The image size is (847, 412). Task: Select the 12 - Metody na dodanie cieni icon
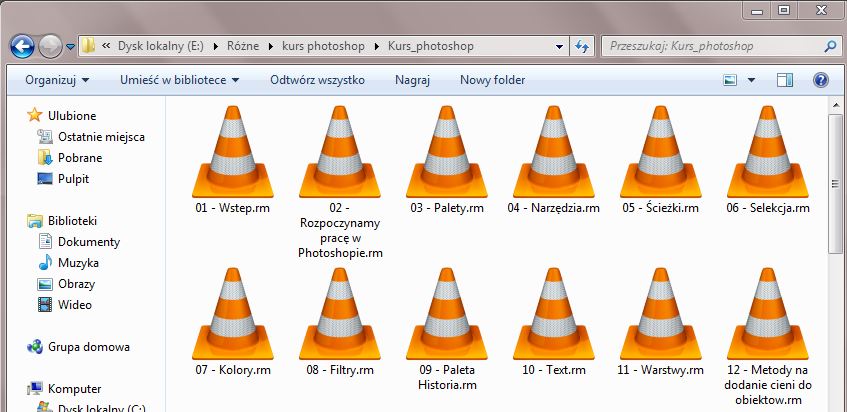pos(767,314)
